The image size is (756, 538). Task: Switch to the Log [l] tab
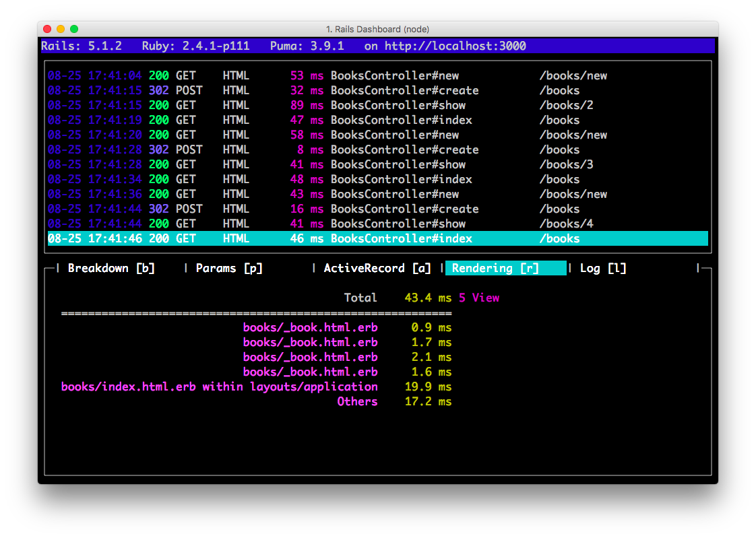click(602, 268)
